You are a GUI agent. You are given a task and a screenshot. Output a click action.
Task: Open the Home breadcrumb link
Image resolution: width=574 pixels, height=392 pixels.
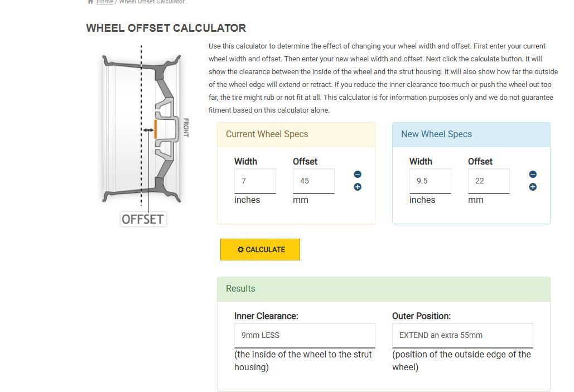(x=105, y=2)
